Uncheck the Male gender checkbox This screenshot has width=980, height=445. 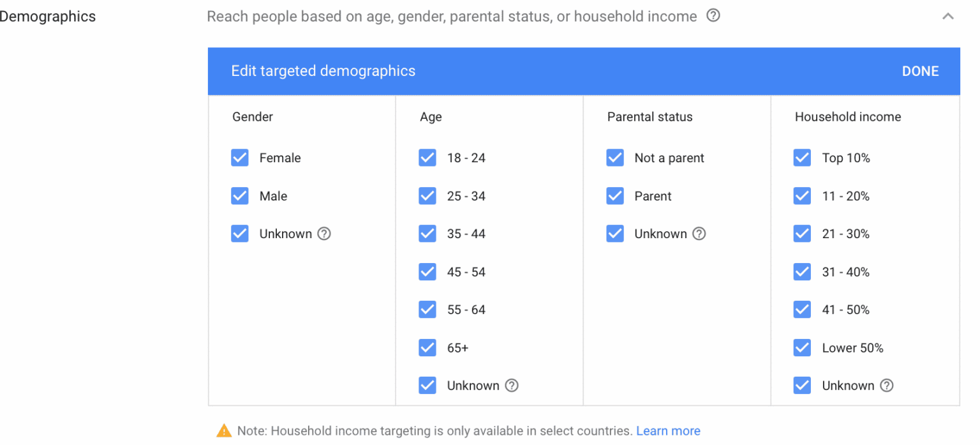(240, 196)
